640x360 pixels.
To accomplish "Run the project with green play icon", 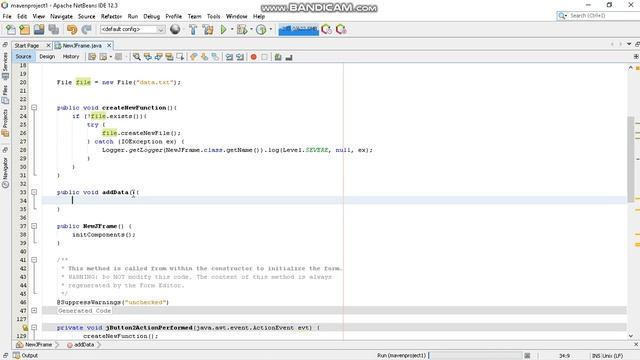I will (223, 29).
